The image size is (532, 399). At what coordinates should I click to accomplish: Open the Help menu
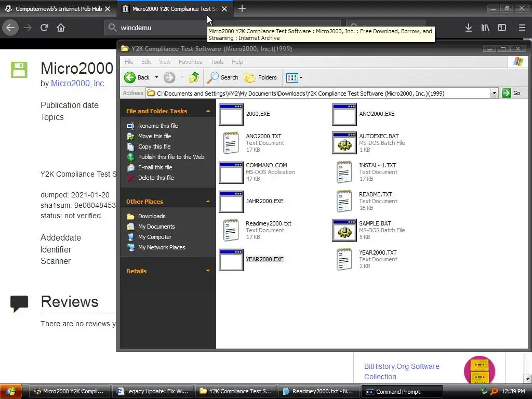pos(237,62)
